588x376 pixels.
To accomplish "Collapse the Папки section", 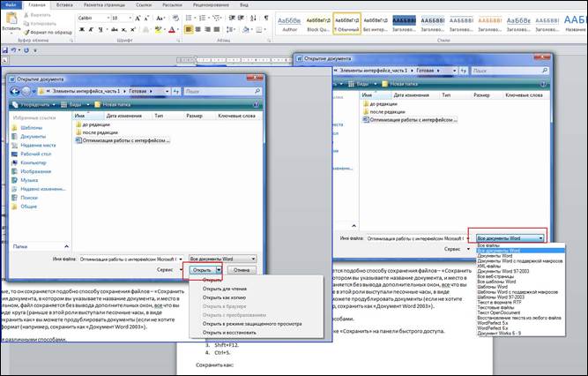I will (66, 246).
